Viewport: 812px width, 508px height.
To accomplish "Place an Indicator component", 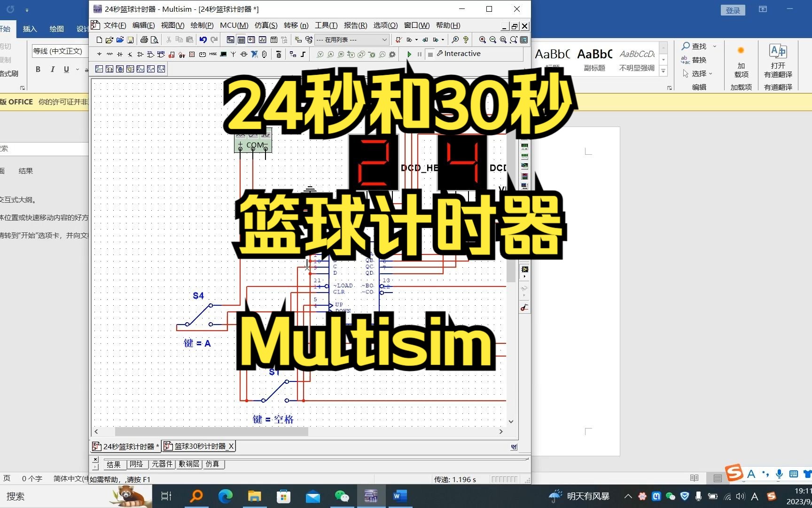I will click(192, 55).
